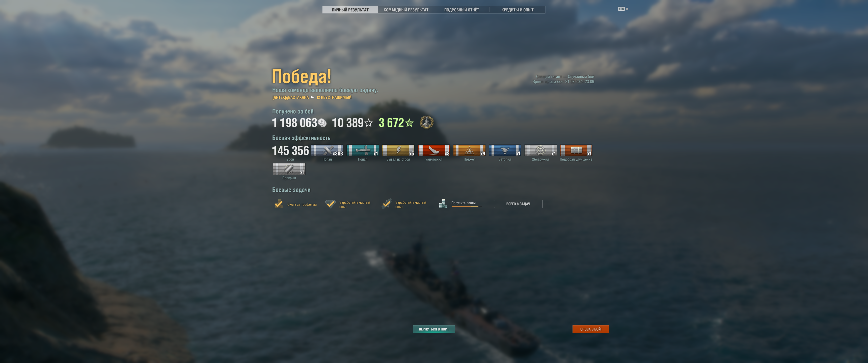
Task: Select the first Заработайте чистый опыт task
Action: (348, 204)
